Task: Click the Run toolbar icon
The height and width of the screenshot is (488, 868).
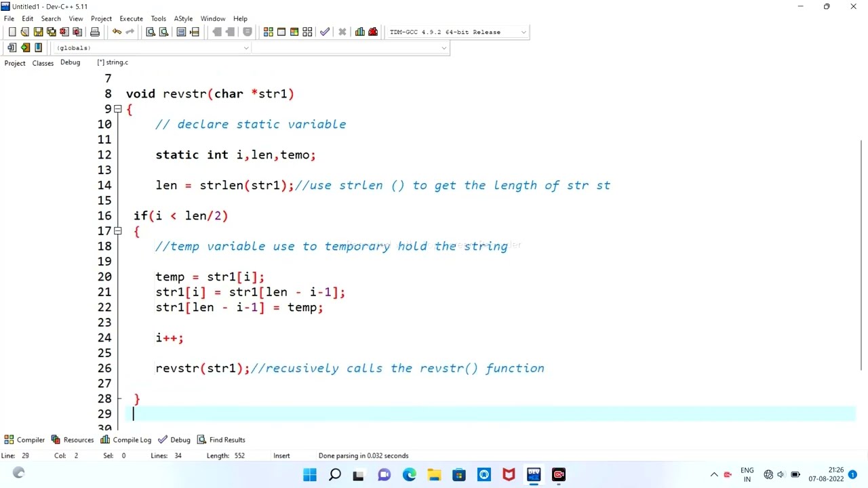Action: pos(281,32)
